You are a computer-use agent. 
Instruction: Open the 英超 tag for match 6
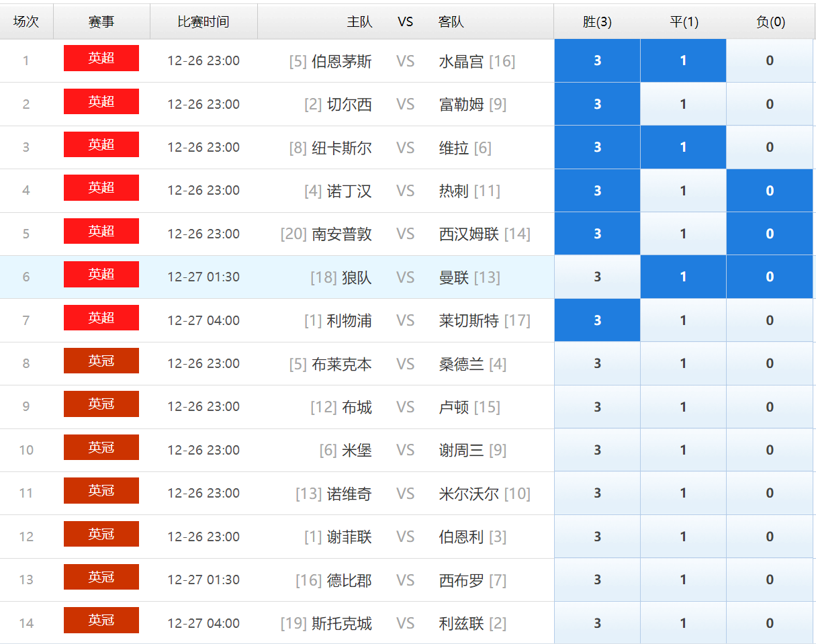pyautogui.click(x=101, y=275)
